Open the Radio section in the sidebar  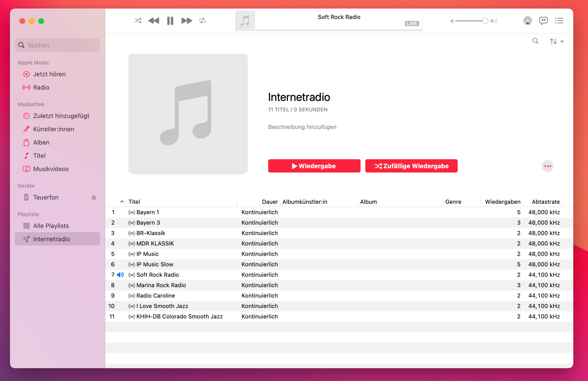pos(41,87)
